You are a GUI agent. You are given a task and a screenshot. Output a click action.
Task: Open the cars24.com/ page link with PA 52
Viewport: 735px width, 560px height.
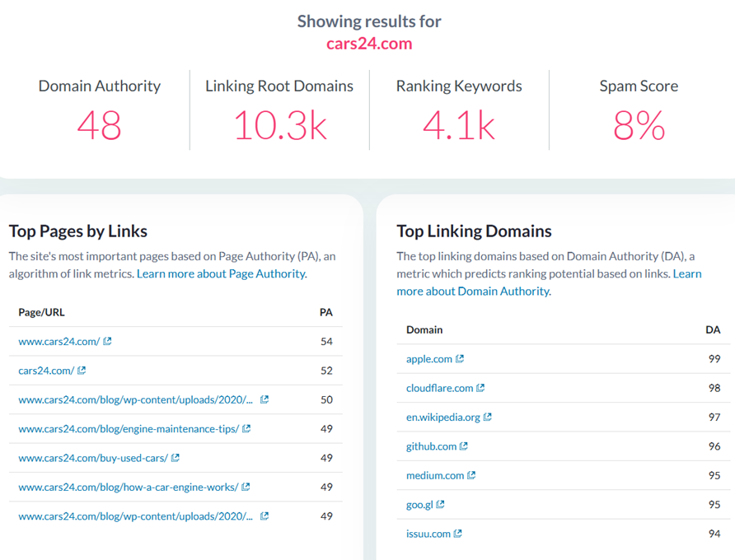tap(46, 371)
